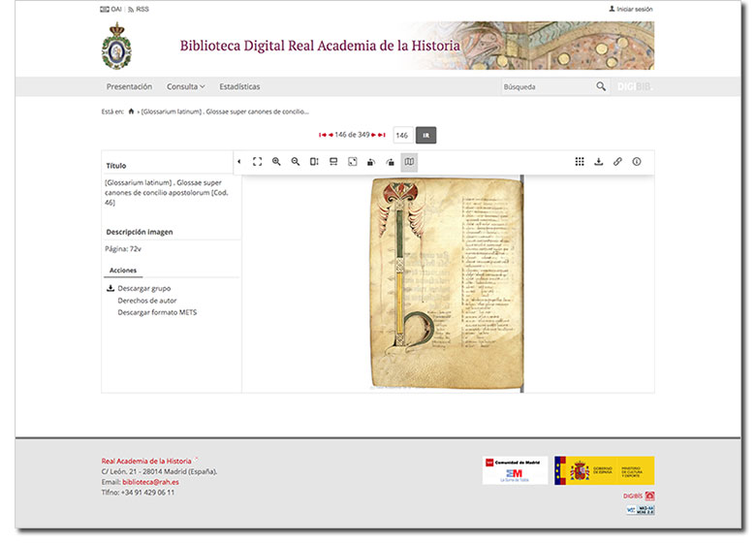Viewport: 756px width, 543px height.
Task: Select the Acciones tab
Action: pos(123,271)
